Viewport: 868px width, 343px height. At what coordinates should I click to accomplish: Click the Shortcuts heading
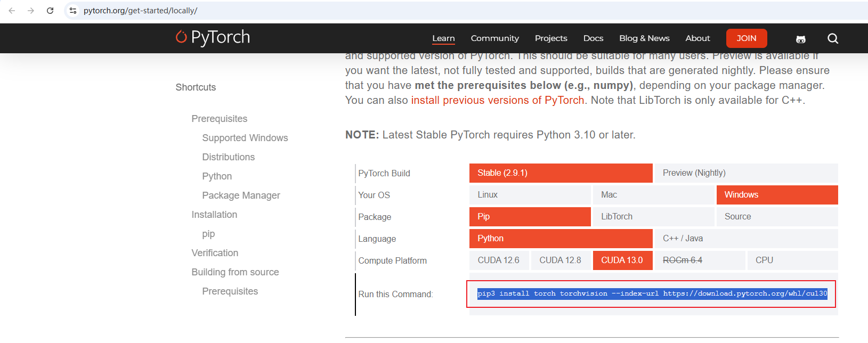196,87
